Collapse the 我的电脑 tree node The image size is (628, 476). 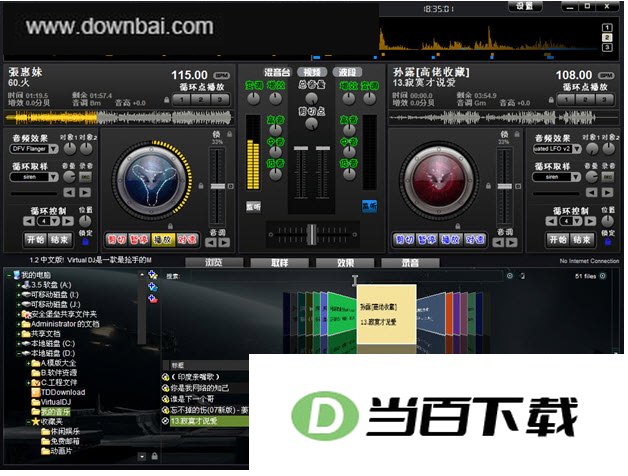click(9, 275)
